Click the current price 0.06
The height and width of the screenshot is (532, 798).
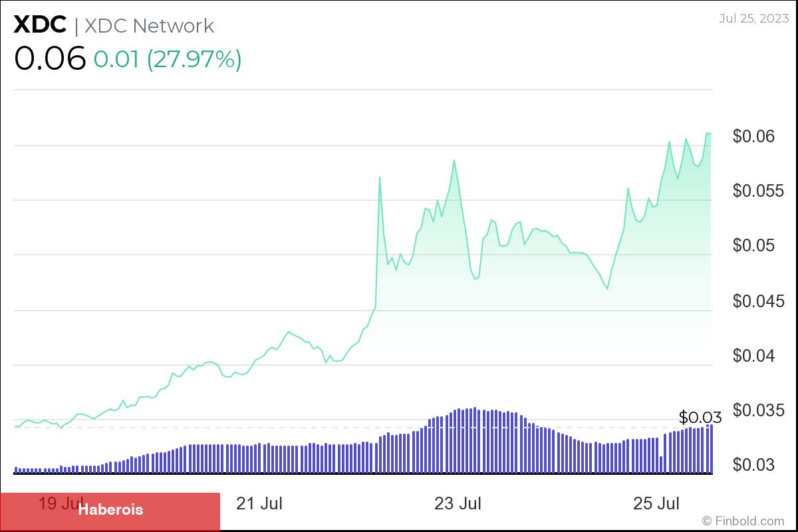50,59
